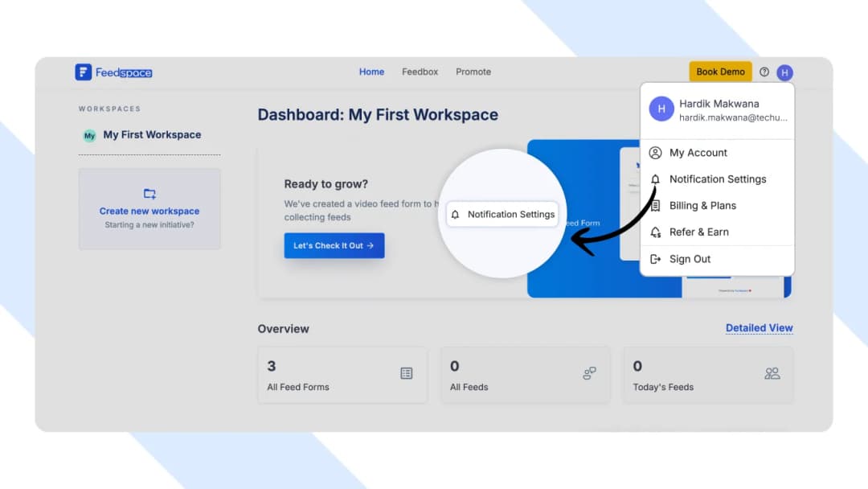Select Notification Settings from the menu
The height and width of the screenshot is (489, 868).
719,179
